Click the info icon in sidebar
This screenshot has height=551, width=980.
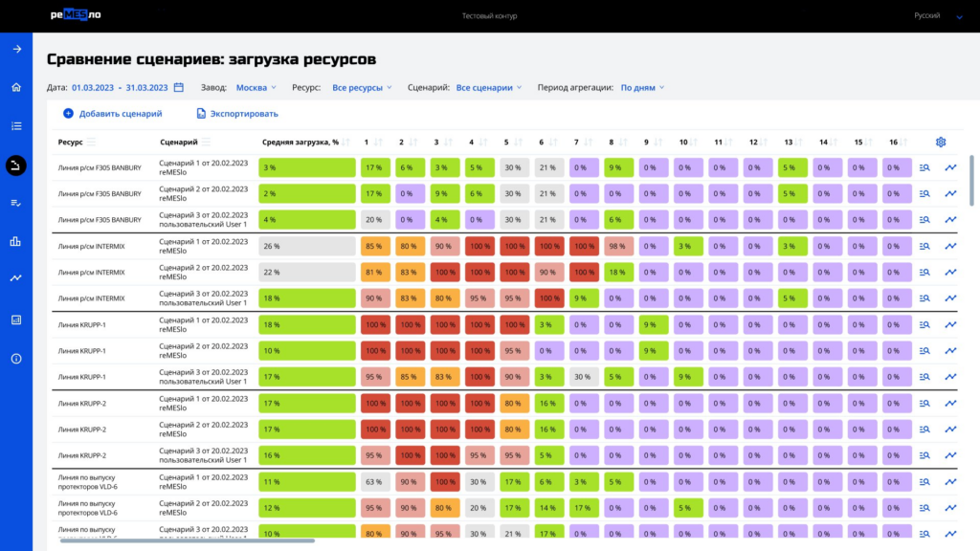coord(16,359)
